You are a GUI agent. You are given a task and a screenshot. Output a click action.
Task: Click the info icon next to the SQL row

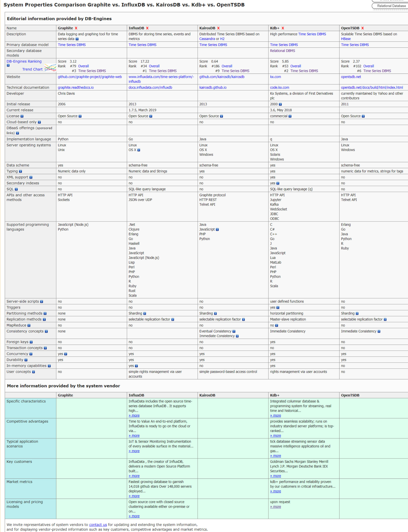pyautogui.click(x=16, y=189)
